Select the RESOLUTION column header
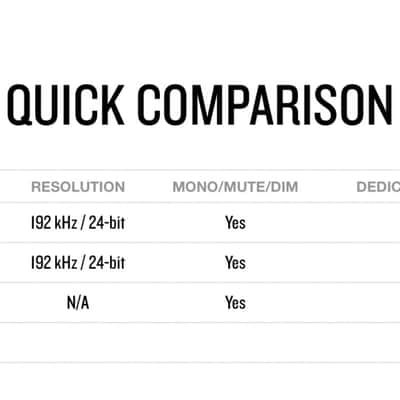The image size is (400, 400). (x=78, y=187)
